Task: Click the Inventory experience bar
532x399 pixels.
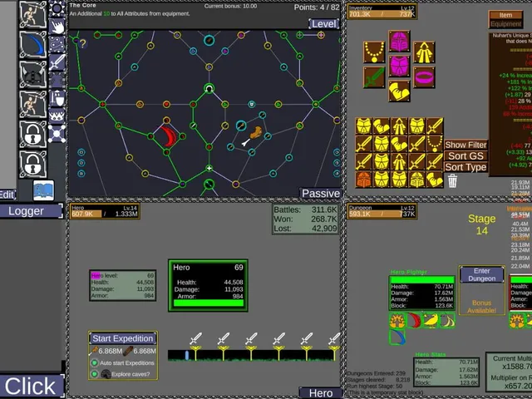Action: point(382,11)
